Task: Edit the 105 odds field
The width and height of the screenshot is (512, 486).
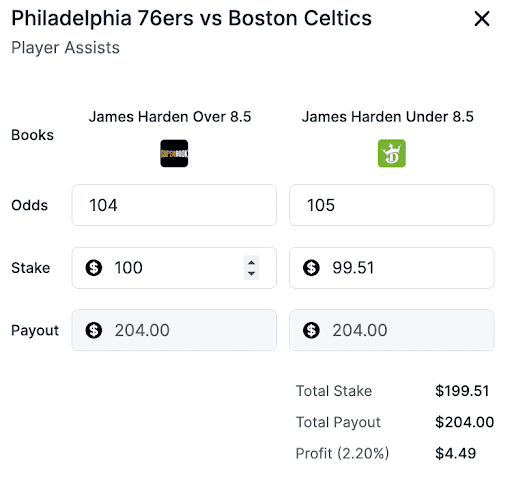Action: click(x=392, y=205)
